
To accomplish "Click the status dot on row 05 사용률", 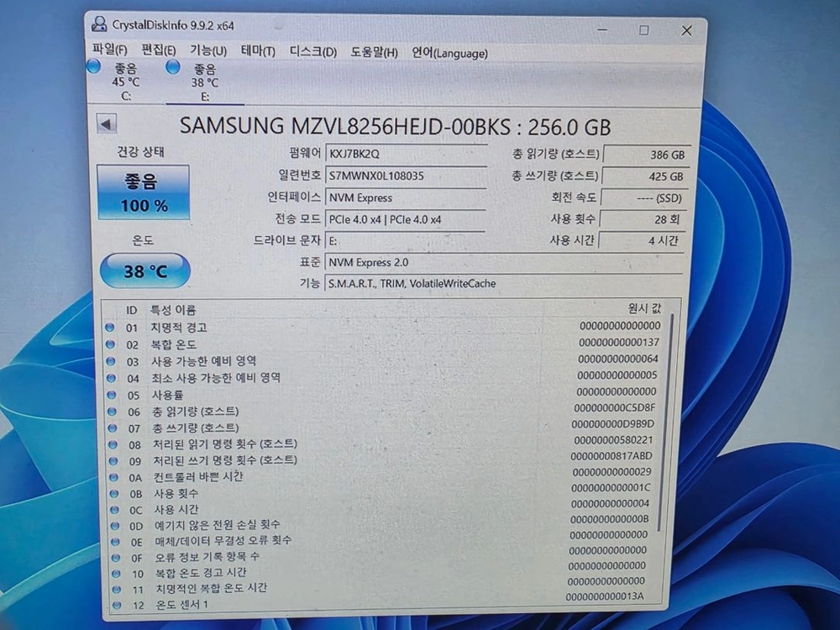I will click(112, 395).
